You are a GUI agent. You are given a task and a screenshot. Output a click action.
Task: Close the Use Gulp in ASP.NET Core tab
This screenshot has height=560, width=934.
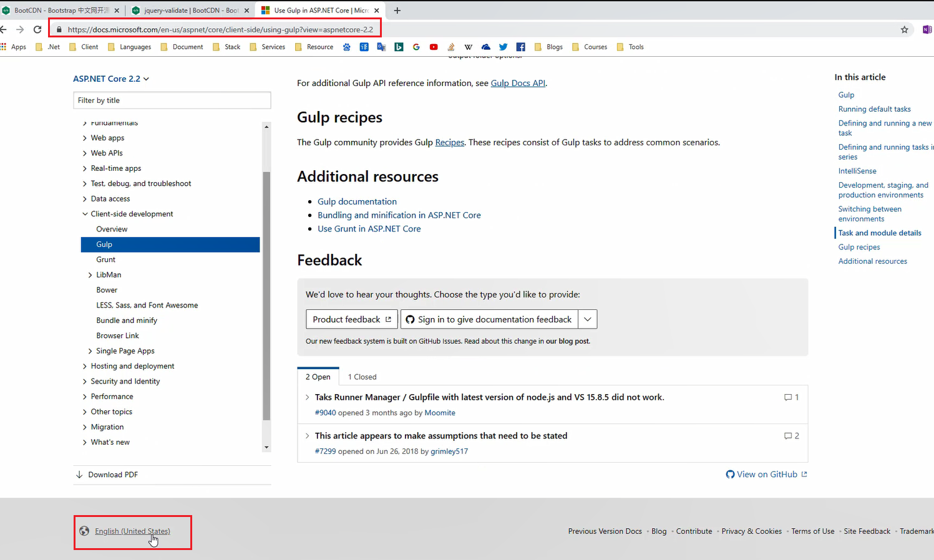(376, 11)
